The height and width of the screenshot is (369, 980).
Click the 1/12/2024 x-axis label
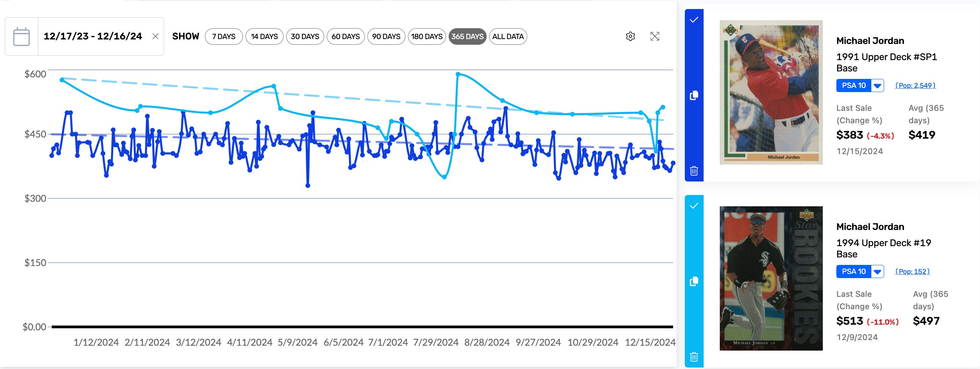[x=96, y=342]
